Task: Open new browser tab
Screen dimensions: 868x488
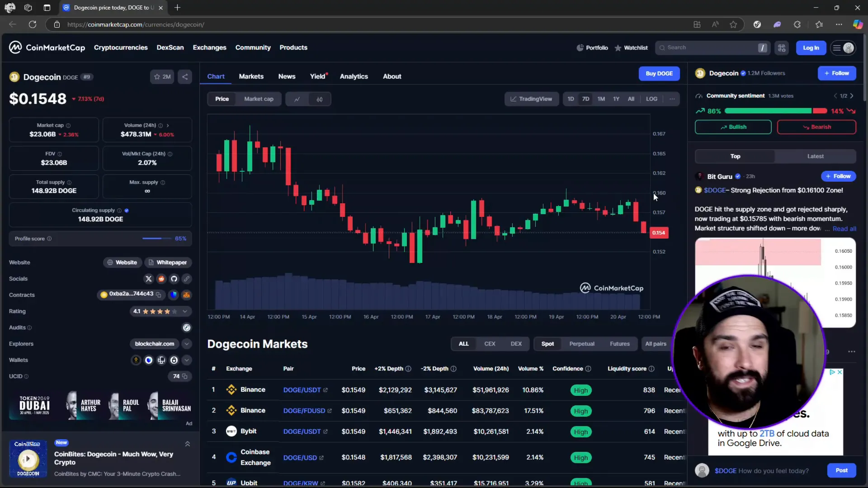Action: pos(177,8)
